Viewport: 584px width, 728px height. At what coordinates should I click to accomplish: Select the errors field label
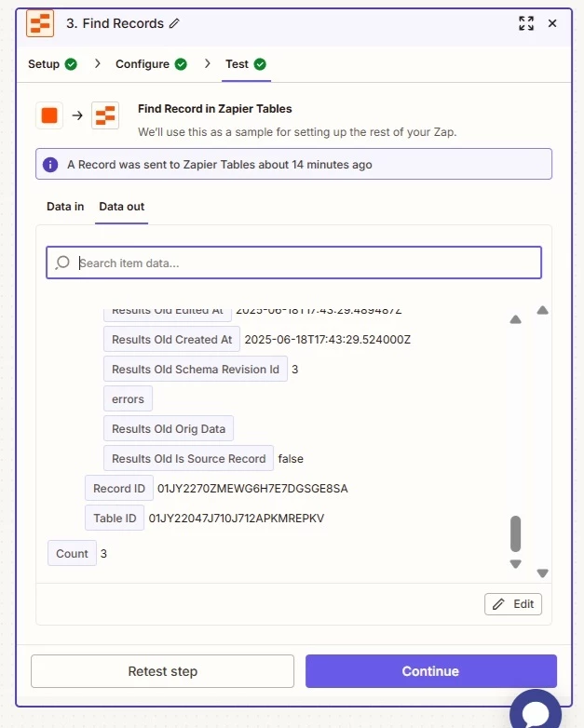(128, 398)
